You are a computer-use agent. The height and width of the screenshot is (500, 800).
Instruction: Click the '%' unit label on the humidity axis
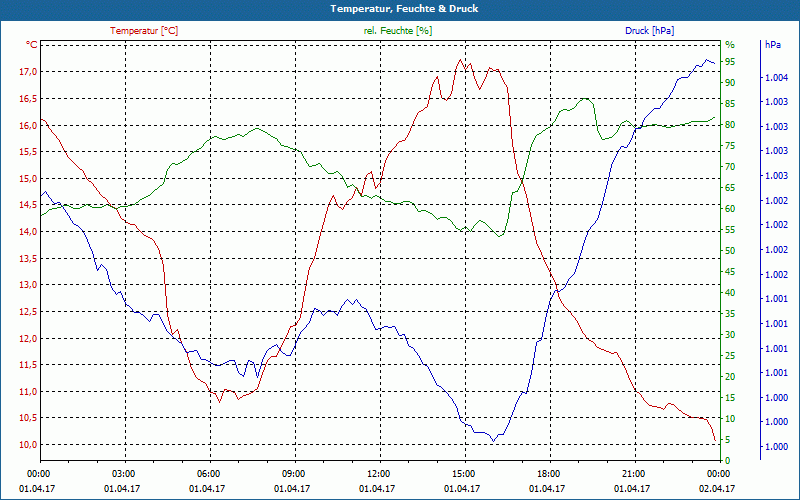coord(730,45)
